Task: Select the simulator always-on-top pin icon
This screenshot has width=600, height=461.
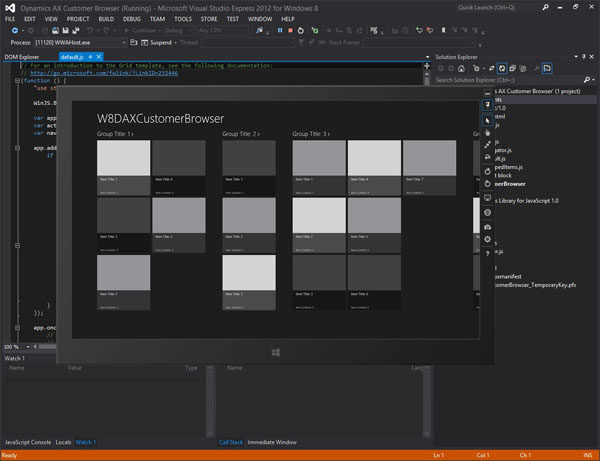Action: [487, 103]
